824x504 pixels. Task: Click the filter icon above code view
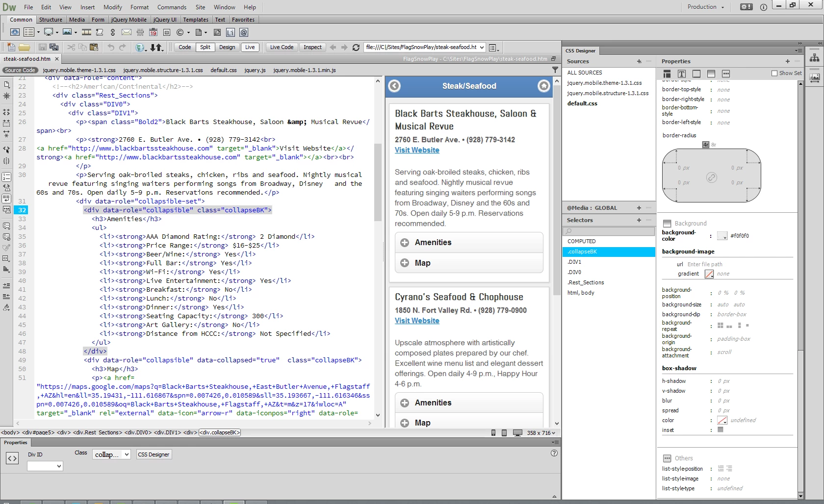click(555, 70)
